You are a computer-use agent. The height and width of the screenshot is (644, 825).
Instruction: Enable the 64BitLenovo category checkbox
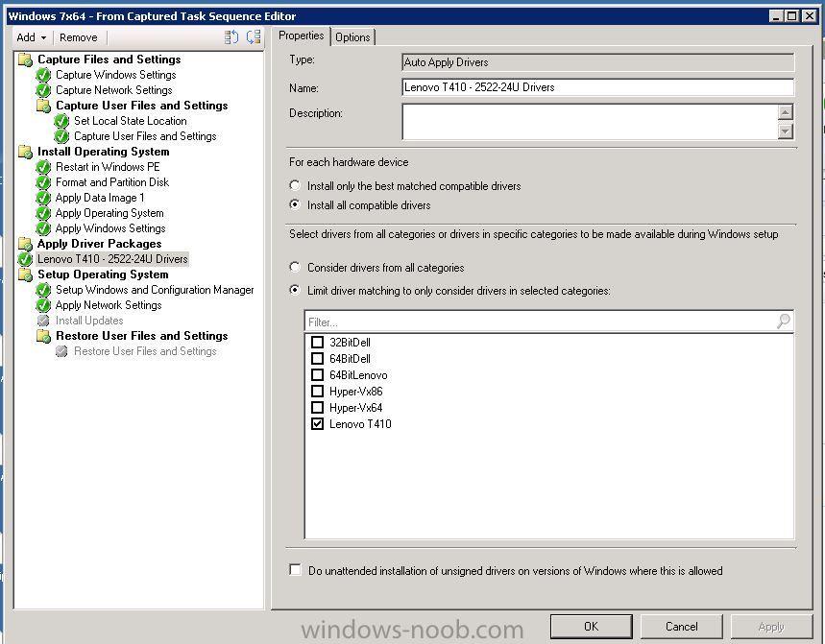coord(317,375)
